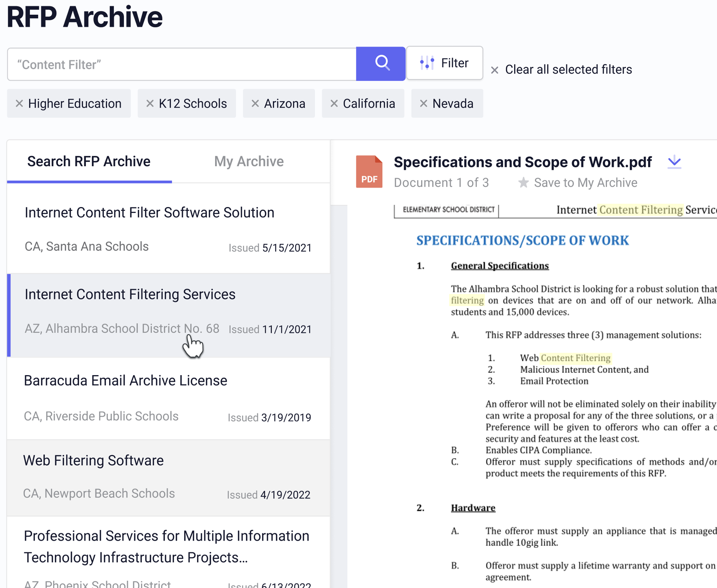Switch to the My Archive tab
The width and height of the screenshot is (717, 588).
tap(248, 162)
